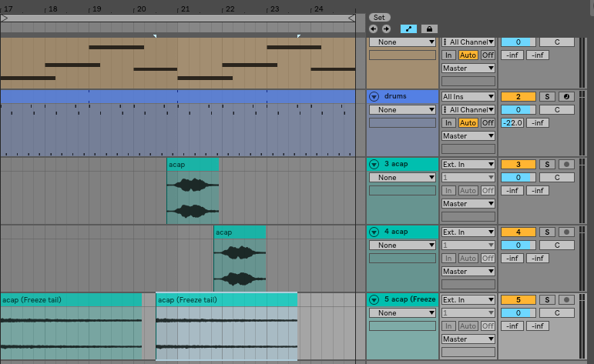Arm the drums track for recording

point(566,97)
